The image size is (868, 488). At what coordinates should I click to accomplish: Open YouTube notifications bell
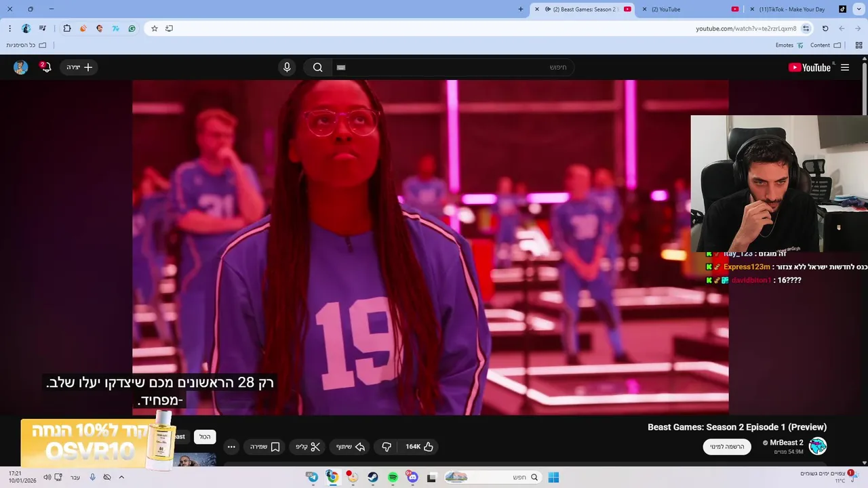click(45, 67)
